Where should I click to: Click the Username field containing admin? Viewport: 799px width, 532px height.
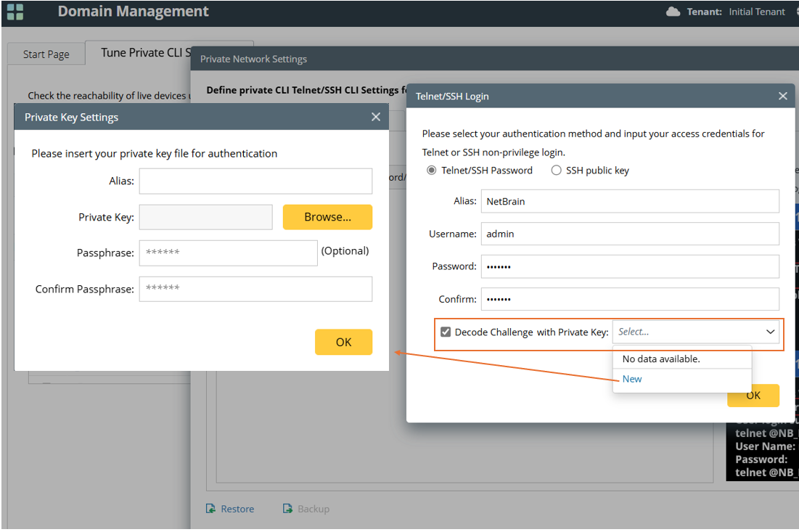pyautogui.click(x=629, y=234)
